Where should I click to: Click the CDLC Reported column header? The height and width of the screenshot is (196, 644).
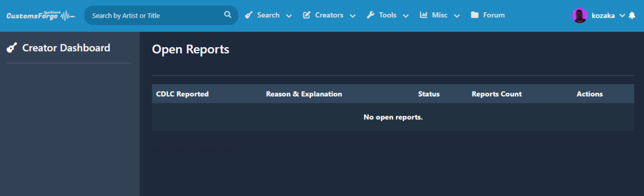tap(182, 94)
